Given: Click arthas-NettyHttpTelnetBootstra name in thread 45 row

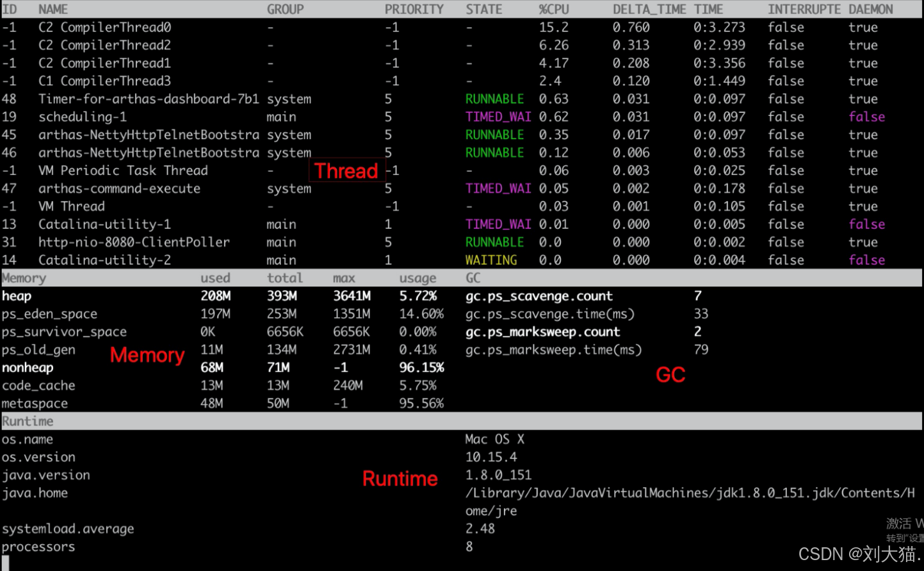Looking at the screenshot, I should (x=149, y=135).
